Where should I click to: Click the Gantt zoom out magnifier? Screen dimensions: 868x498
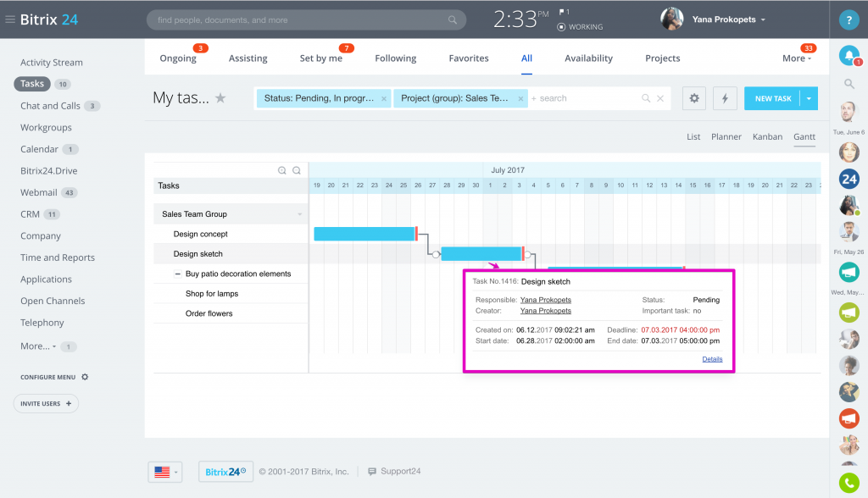[x=297, y=170]
